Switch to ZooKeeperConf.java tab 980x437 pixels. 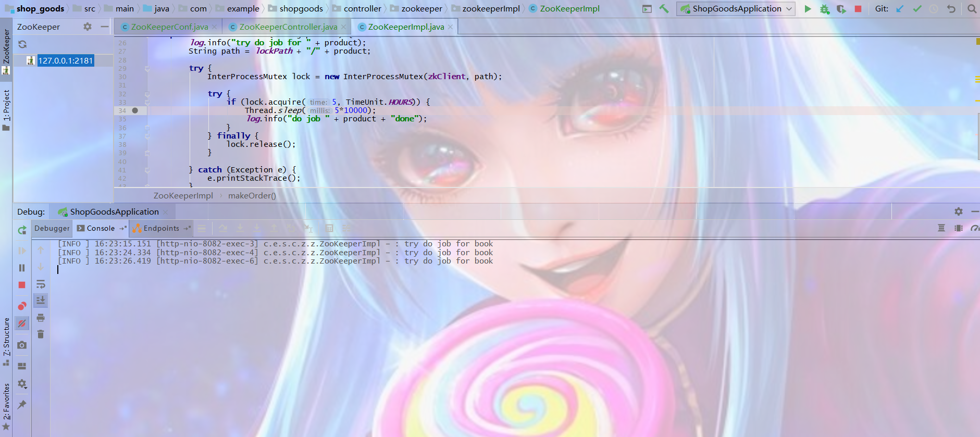(169, 27)
